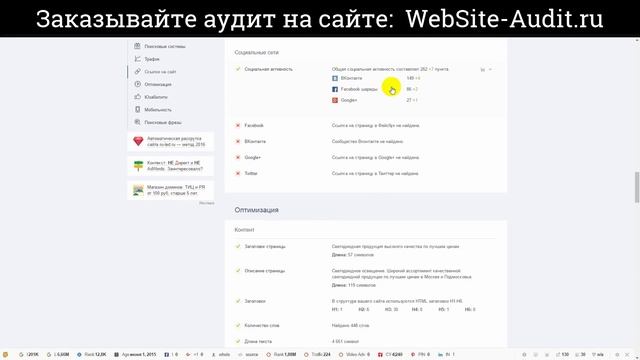This screenshot has height=360, width=640.
Task: Click the green check beside Заголовок страницы
Action: 238,247
